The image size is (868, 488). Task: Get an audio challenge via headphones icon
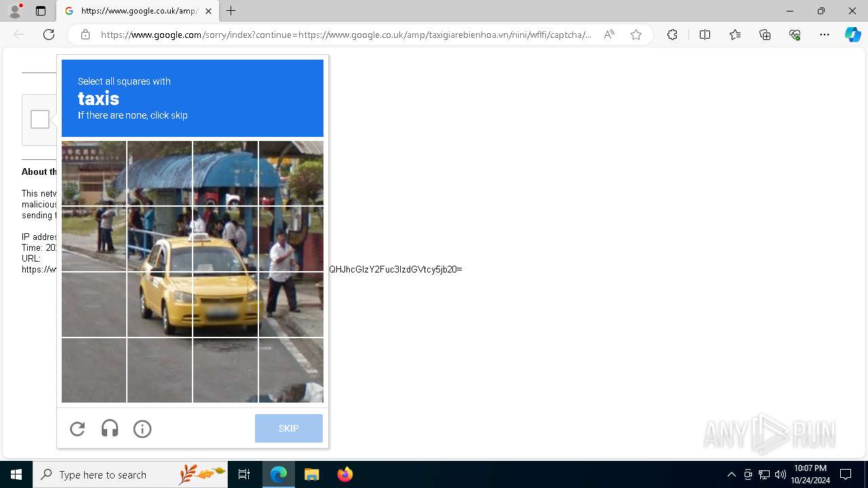click(x=110, y=428)
